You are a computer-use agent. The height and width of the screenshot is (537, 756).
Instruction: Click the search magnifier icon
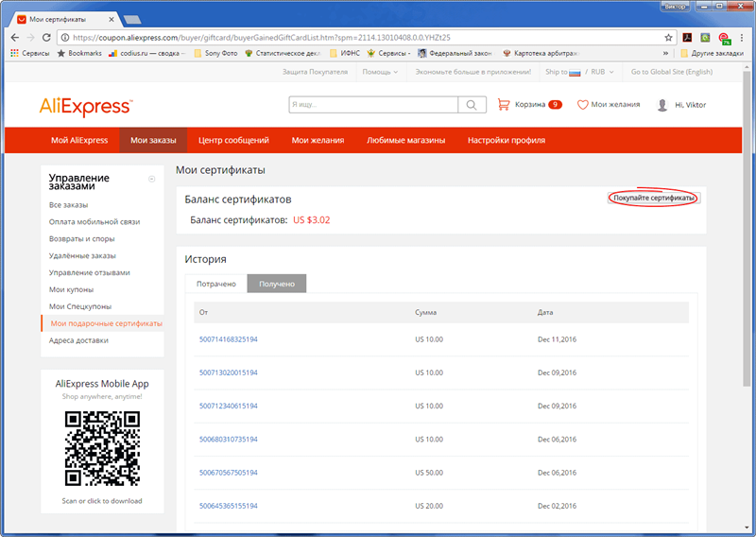[471, 105]
